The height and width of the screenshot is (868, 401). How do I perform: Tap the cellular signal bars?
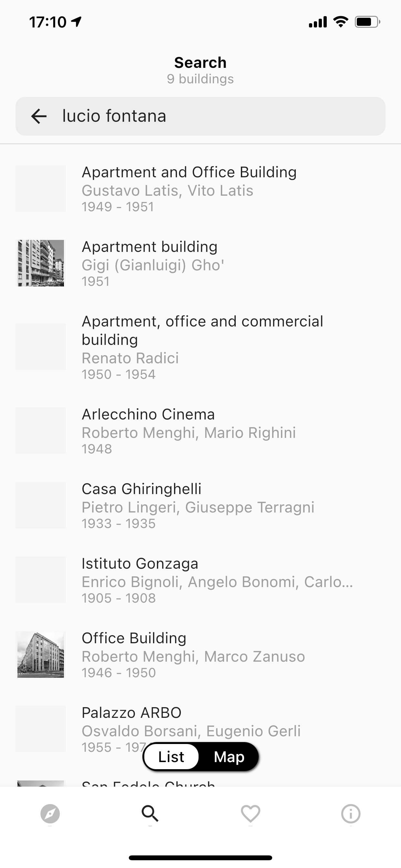pos(318,22)
